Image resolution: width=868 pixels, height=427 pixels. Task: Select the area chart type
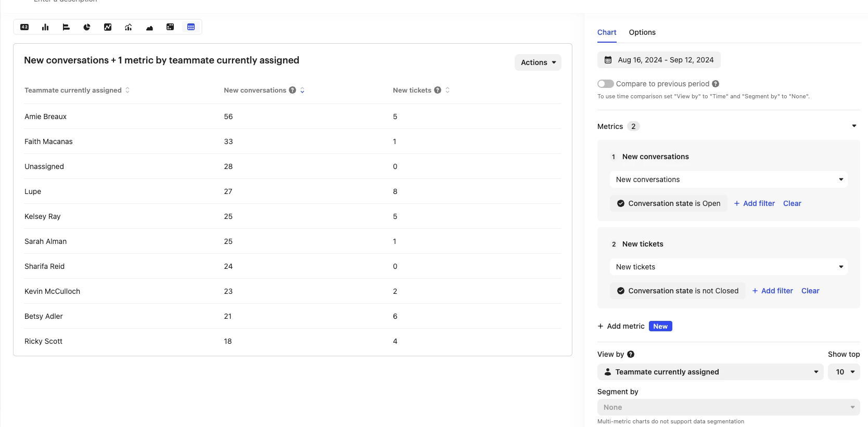coord(149,27)
